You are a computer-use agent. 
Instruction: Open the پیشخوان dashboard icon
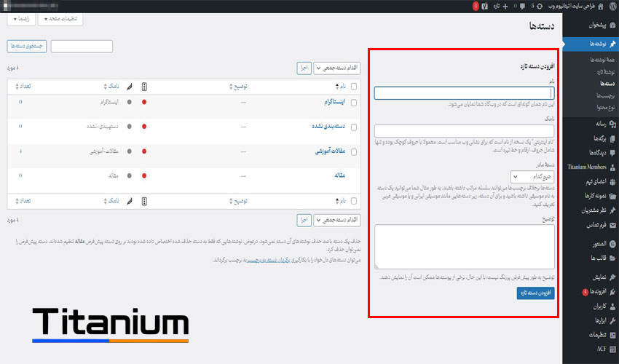click(x=612, y=25)
